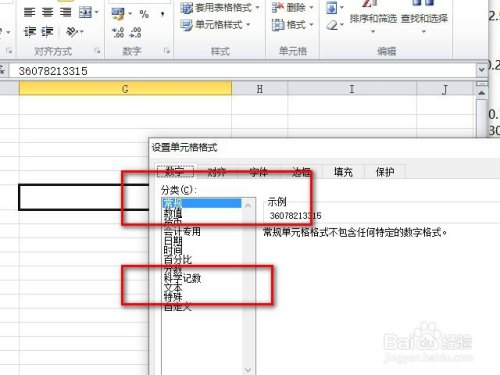This screenshot has width=500, height=375.
Task: Open the text orientation dropdown arrow
Action: [x=82, y=32]
